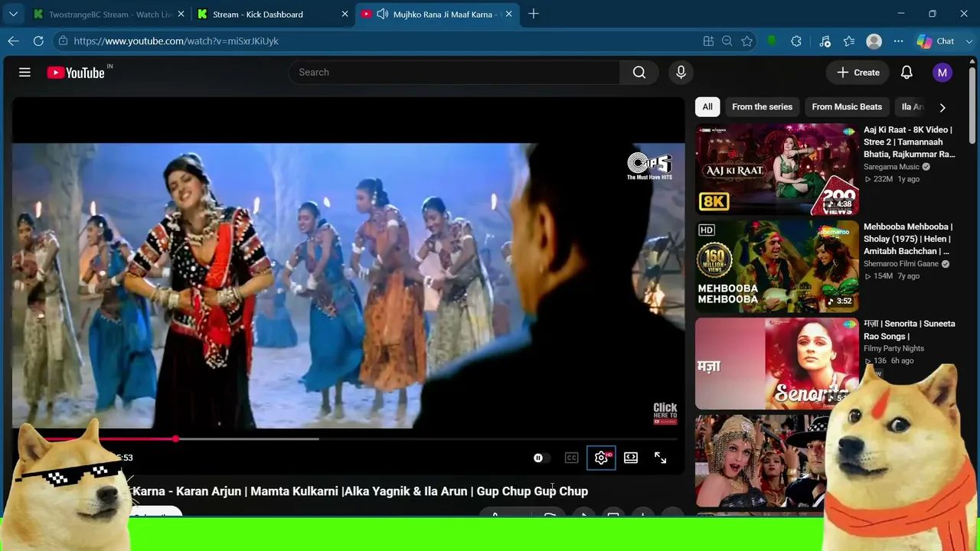This screenshot has height=551, width=980.
Task: Open Senorita Suneeta Rao Songs title
Action: pos(910,330)
